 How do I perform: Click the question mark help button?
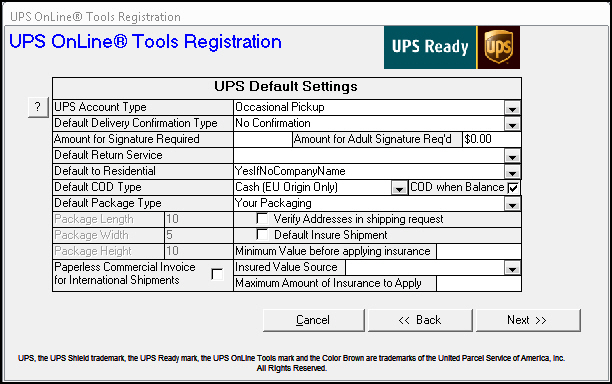38,107
